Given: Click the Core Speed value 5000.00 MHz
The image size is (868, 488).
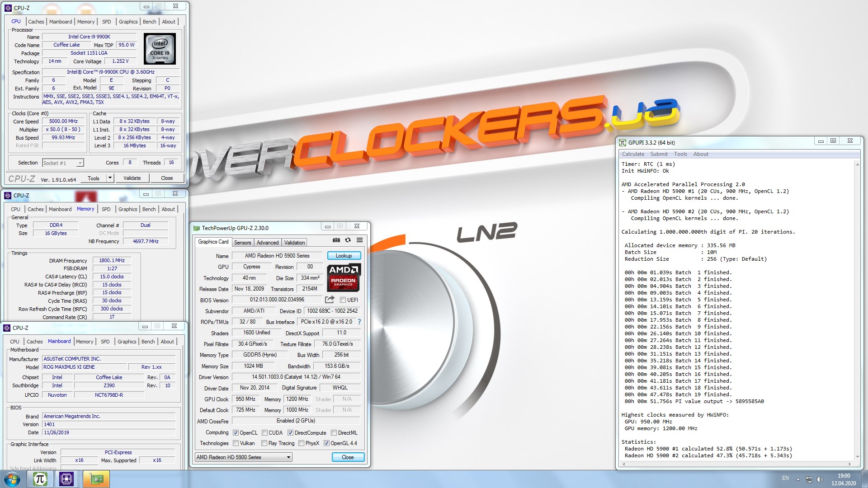Looking at the screenshot, I should 64,121.
